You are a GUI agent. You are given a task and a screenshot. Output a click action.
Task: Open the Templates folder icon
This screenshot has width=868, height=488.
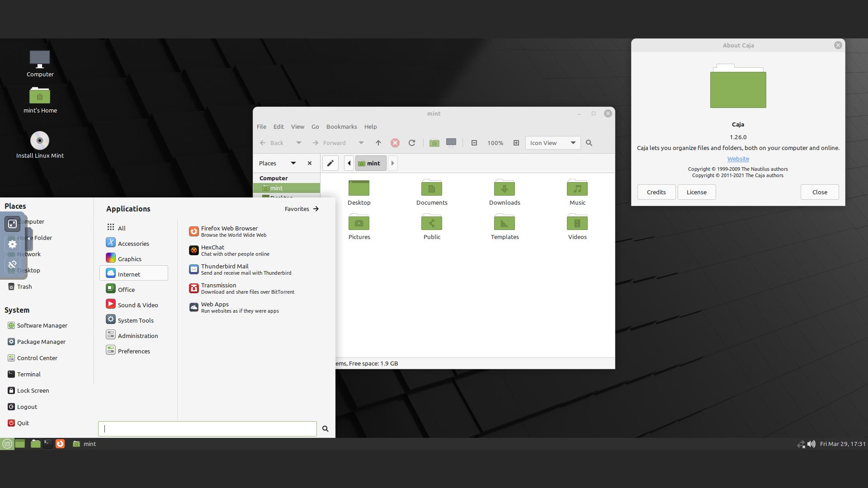[x=505, y=227]
